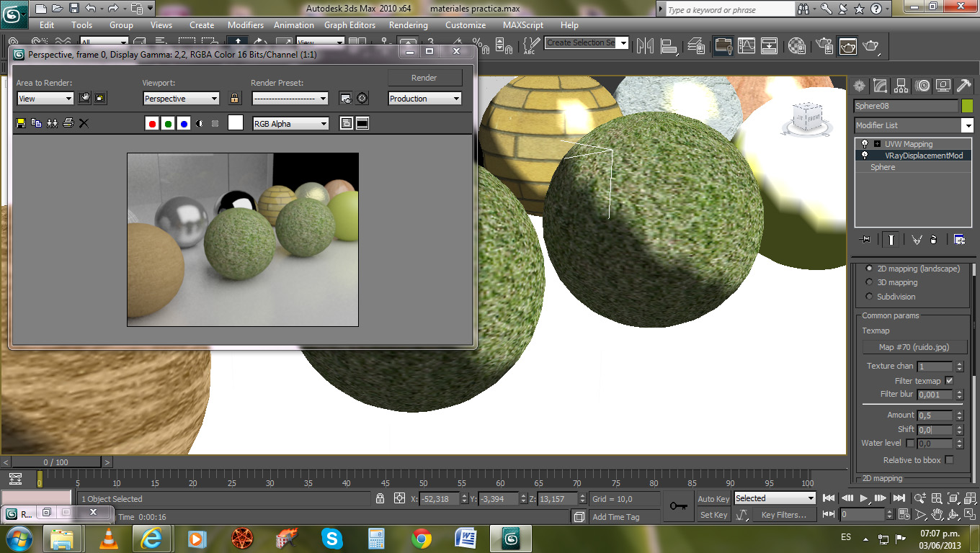This screenshot has width=980, height=553.
Task: Open the Key Filters dialog
Action: coord(784,515)
